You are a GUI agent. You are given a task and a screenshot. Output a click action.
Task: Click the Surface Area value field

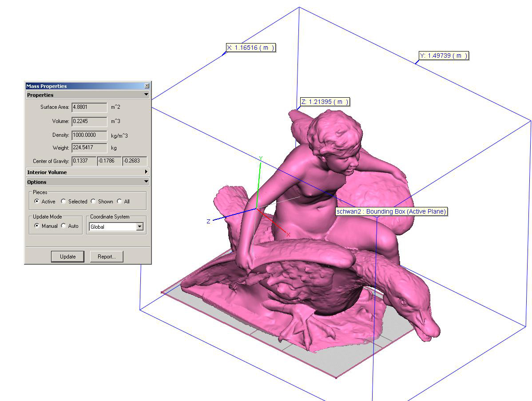(90, 107)
